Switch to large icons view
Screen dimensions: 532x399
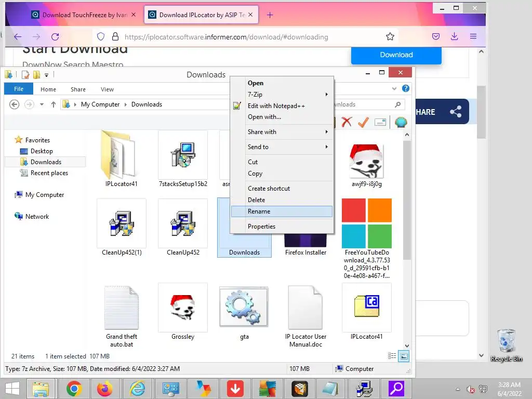point(404,356)
